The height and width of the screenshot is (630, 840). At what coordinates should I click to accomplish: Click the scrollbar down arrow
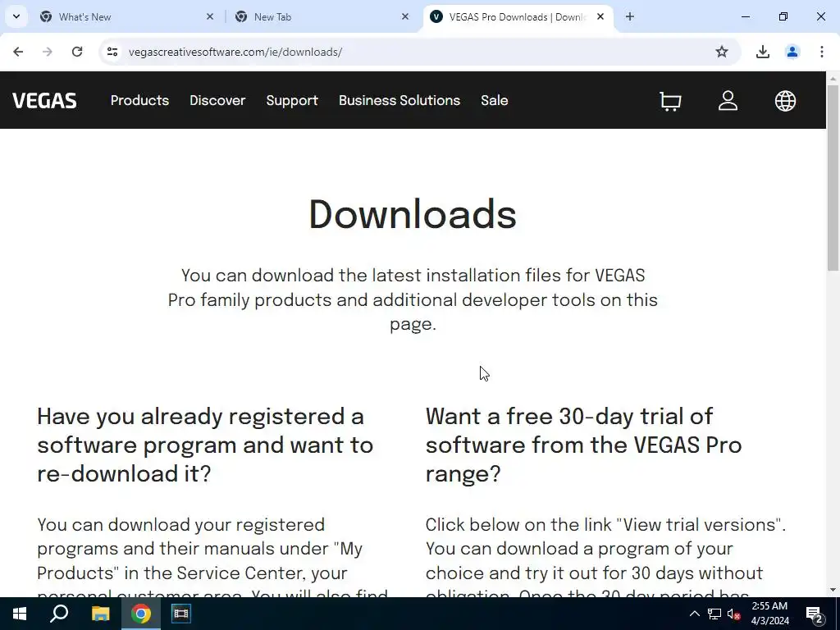point(833,591)
